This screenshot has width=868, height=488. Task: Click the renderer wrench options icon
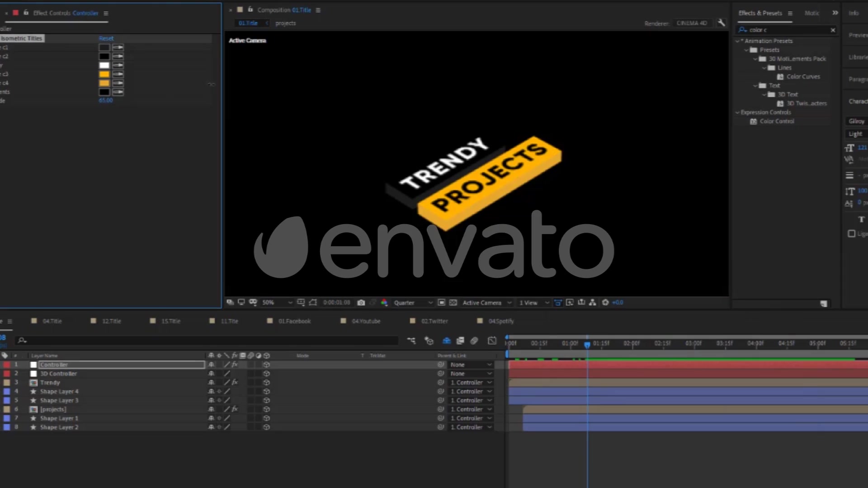pos(722,23)
